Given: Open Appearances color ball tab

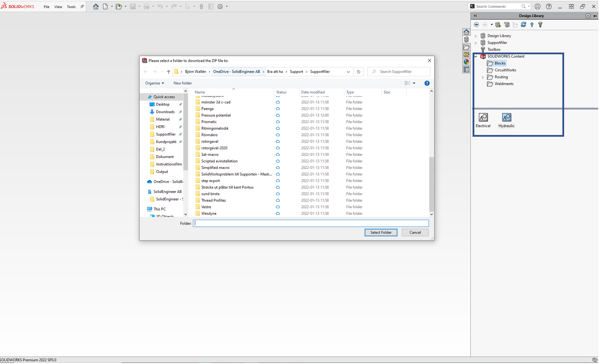Looking at the screenshot, I should pyautogui.click(x=466, y=62).
